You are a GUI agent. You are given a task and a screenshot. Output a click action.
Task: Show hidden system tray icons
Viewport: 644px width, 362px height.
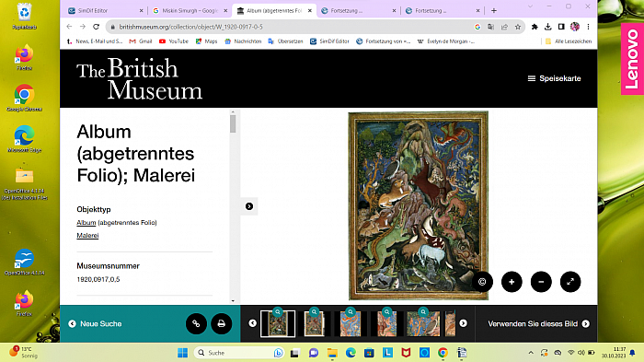pos(531,353)
